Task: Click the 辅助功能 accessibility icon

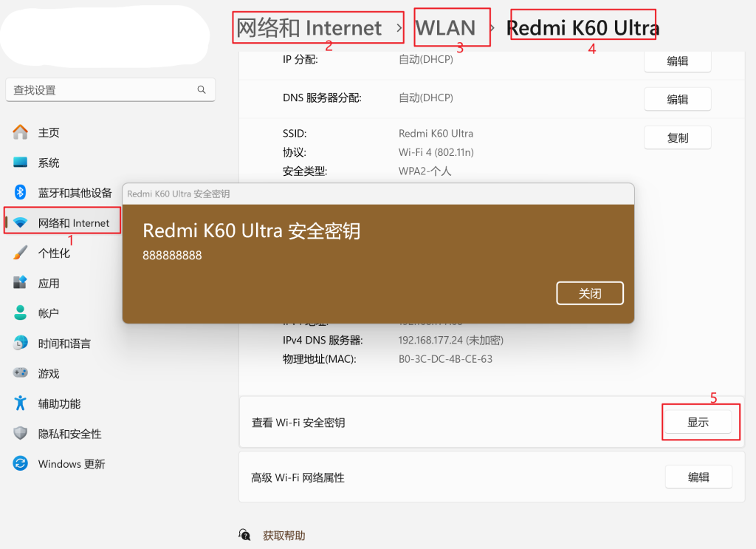Action: [x=20, y=403]
